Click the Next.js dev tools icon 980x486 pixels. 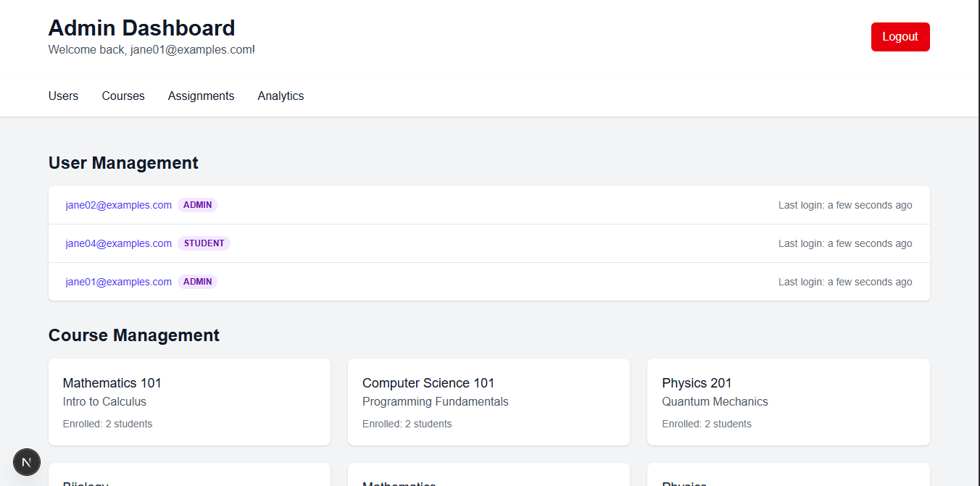pos(27,462)
